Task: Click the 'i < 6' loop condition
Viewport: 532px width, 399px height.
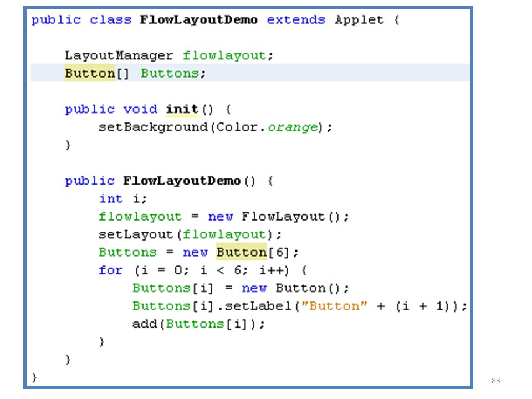Action: [x=221, y=270]
